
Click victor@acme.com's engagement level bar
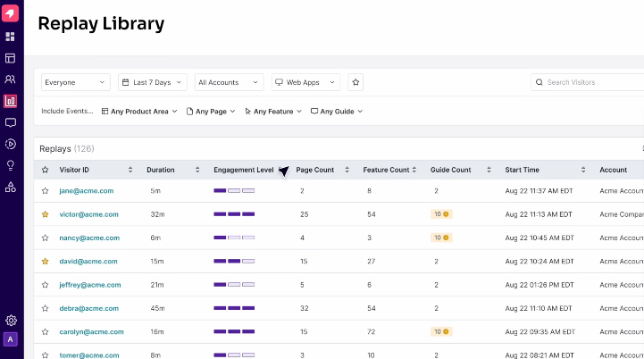[x=234, y=214]
